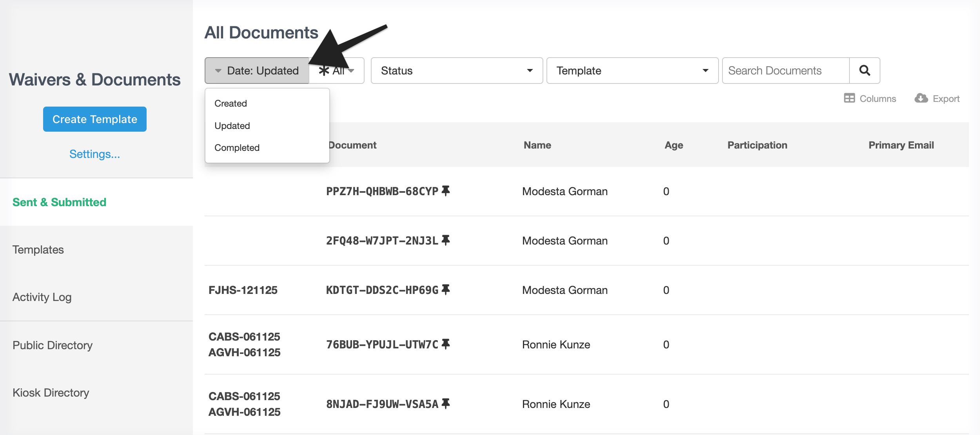Click pin icon next to PPZ7H-QHBWB-68CYP

pyautogui.click(x=445, y=191)
